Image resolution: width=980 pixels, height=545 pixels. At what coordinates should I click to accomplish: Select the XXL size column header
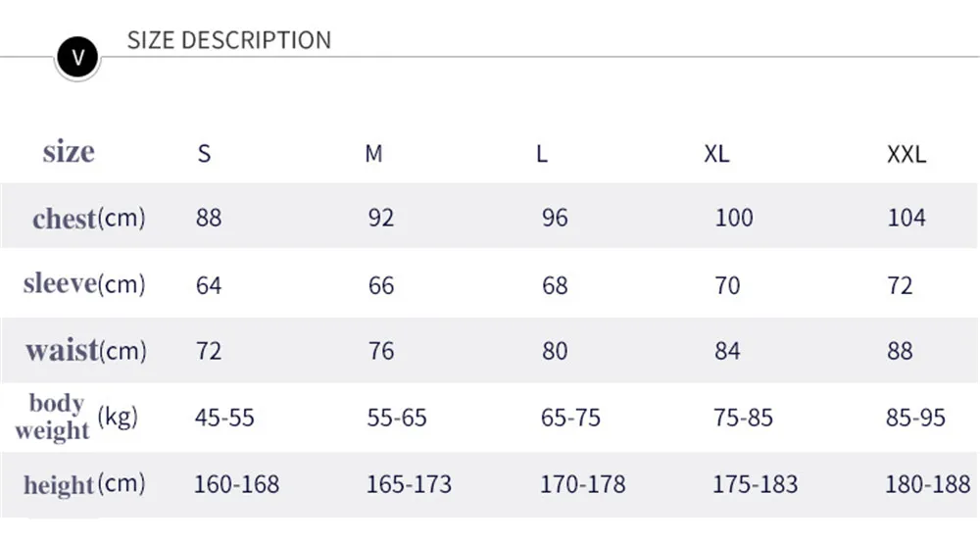(x=906, y=154)
